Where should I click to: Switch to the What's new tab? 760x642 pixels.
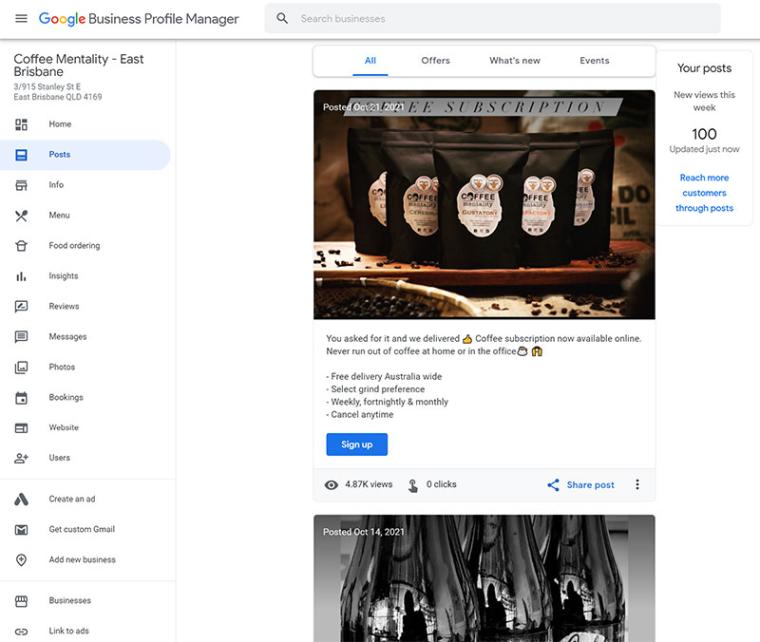[x=514, y=61]
